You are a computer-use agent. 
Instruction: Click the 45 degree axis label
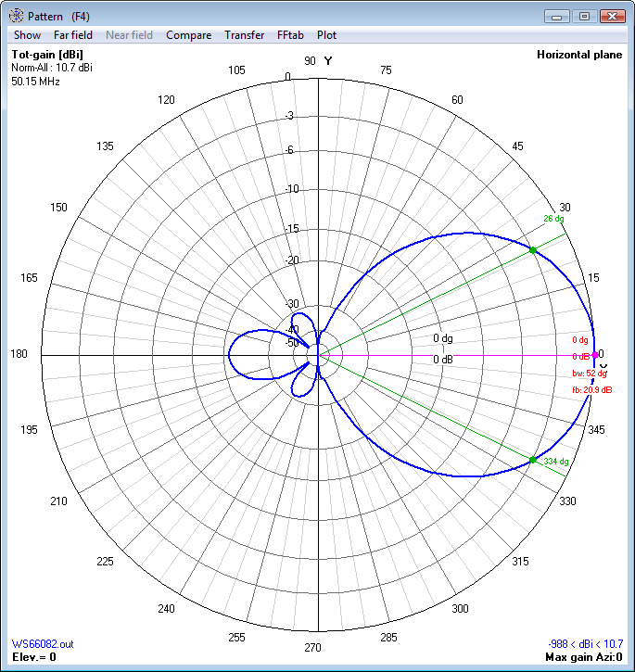[517, 146]
